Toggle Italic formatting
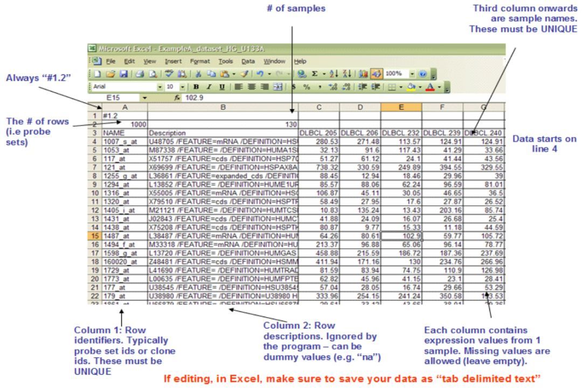582x392 pixels. coord(209,87)
